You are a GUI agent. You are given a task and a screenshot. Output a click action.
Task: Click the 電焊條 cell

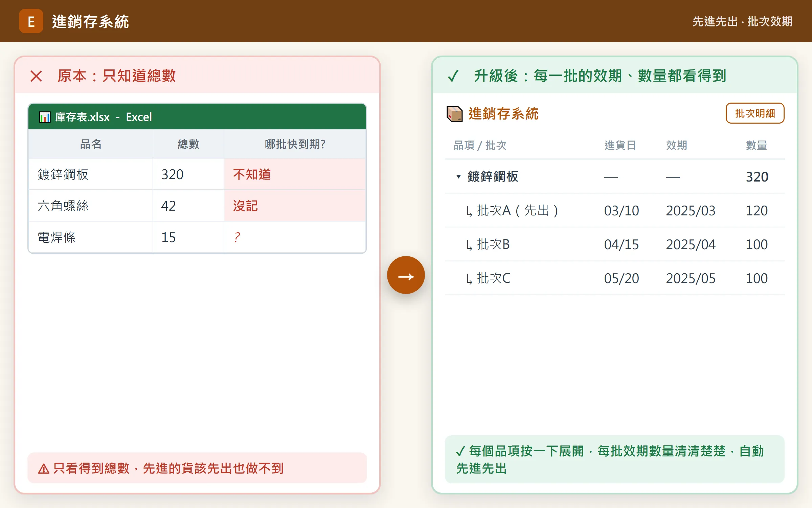[91, 237]
